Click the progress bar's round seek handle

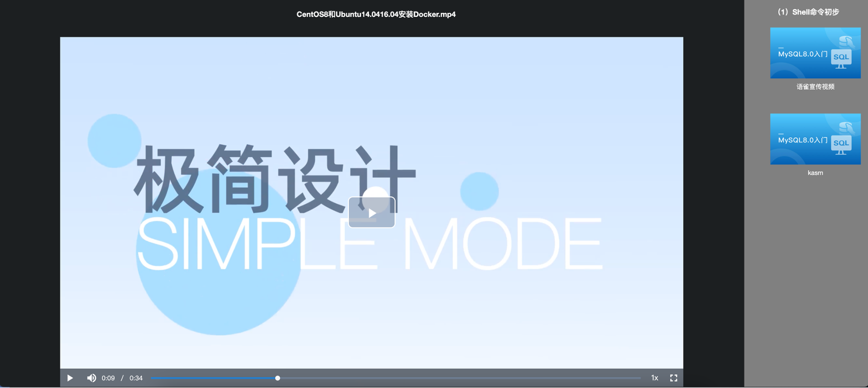click(x=277, y=378)
